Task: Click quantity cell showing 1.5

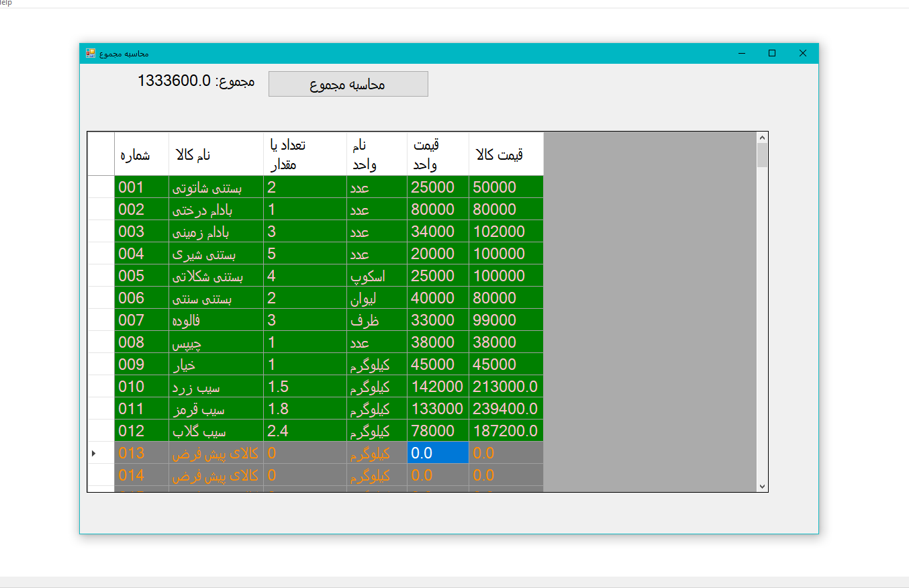Action: click(x=305, y=387)
